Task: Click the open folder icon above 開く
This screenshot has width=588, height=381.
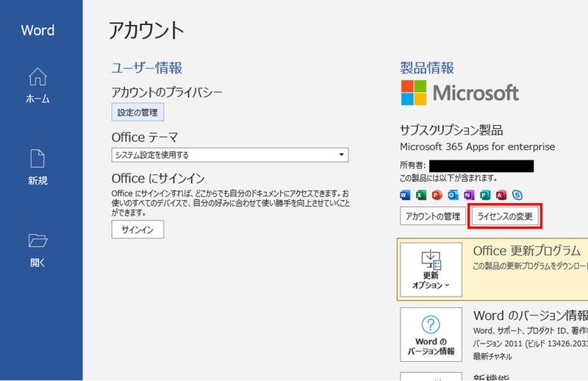Action: tap(37, 241)
